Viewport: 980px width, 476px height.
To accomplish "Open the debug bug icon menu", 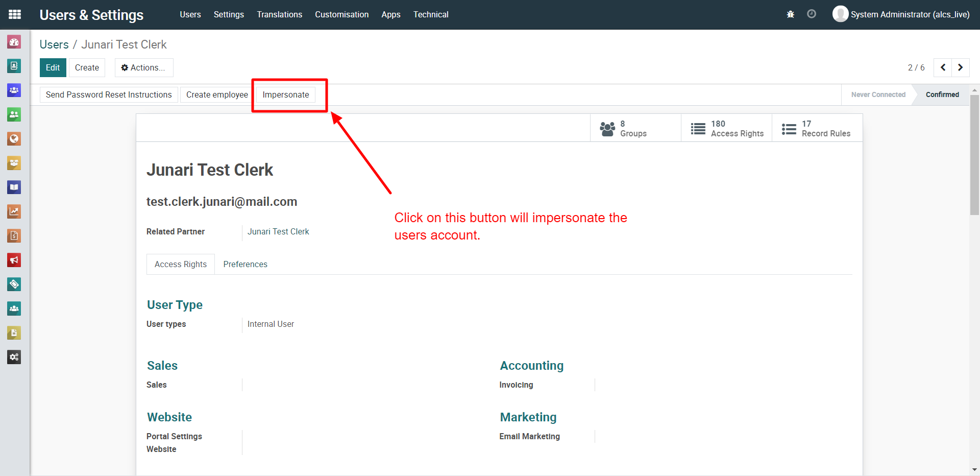I will point(790,14).
